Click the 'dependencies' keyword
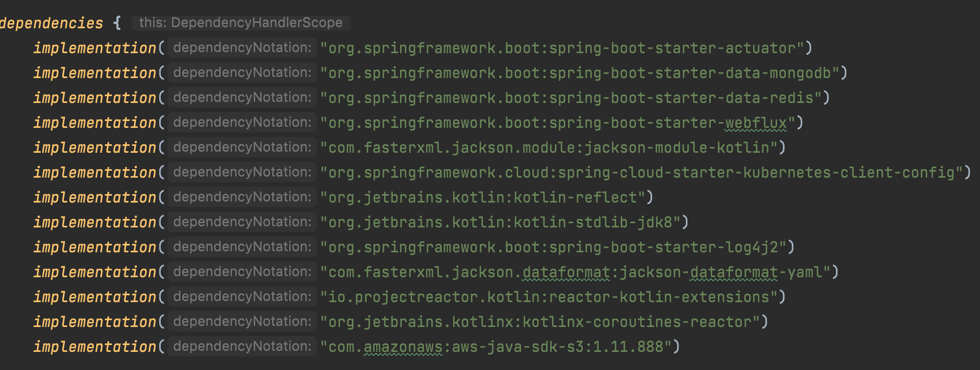This screenshot has height=370, width=980. coord(51,23)
